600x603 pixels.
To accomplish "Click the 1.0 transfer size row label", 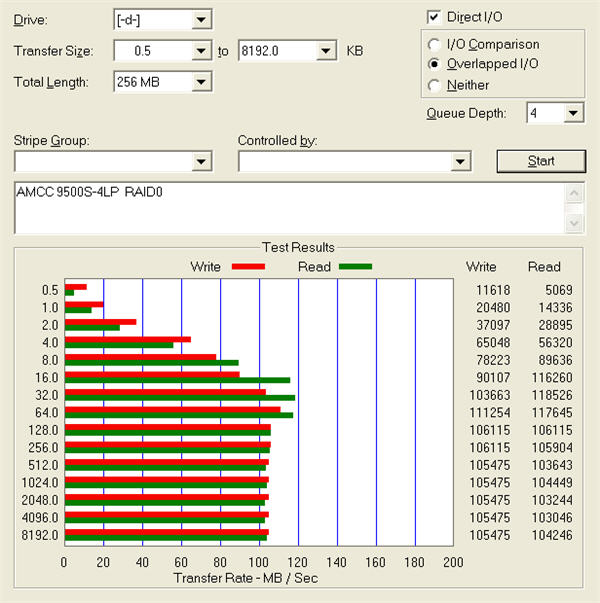I will (x=50, y=308).
